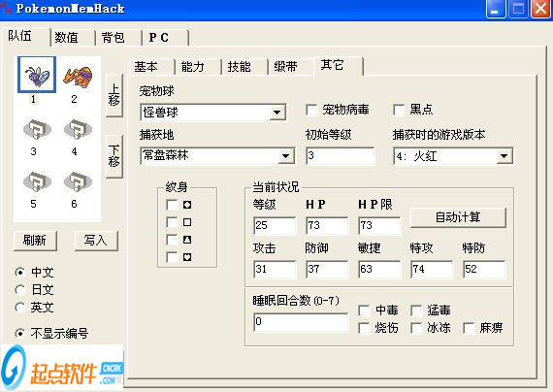Click the 等级 level input field
The width and height of the screenshot is (553, 392).
point(275,226)
